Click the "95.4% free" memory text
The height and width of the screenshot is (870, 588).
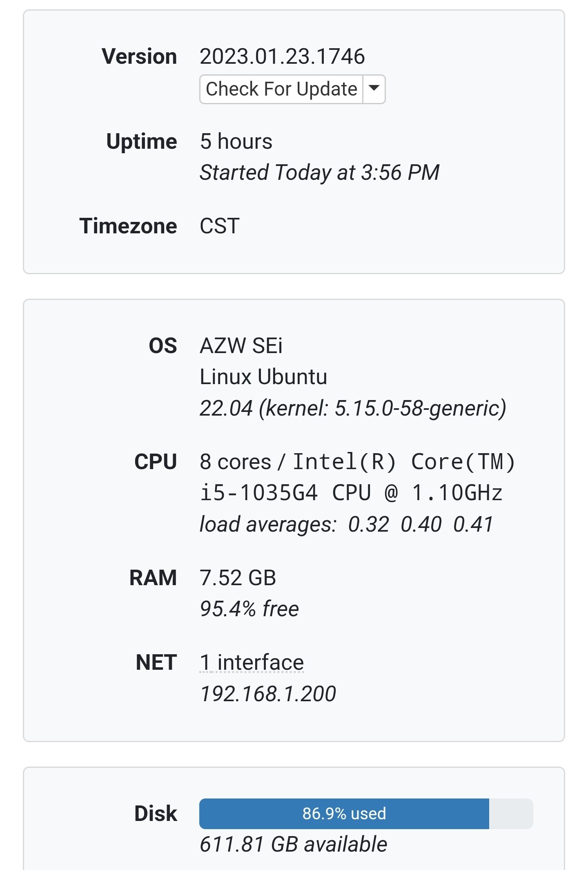click(249, 609)
